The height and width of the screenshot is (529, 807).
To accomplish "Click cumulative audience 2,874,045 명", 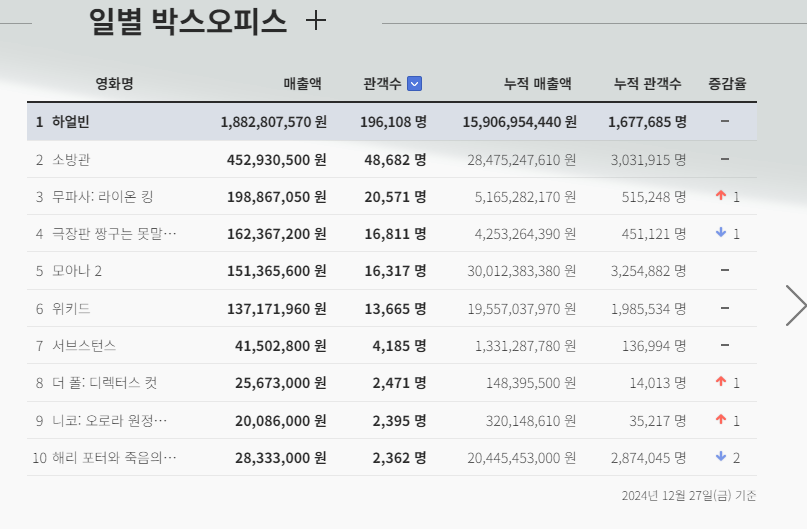I will (x=648, y=458).
